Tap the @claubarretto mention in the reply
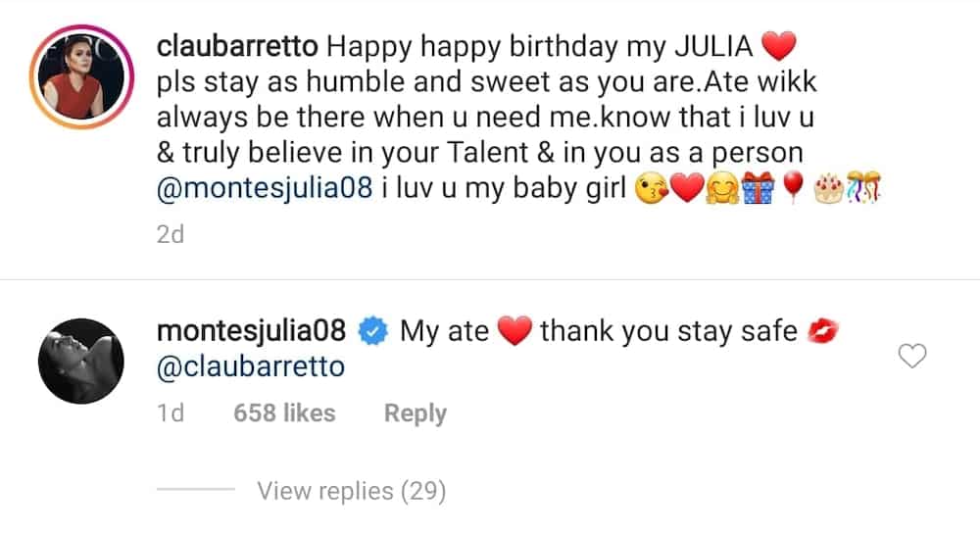The image size is (980, 534). click(x=251, y=366)
